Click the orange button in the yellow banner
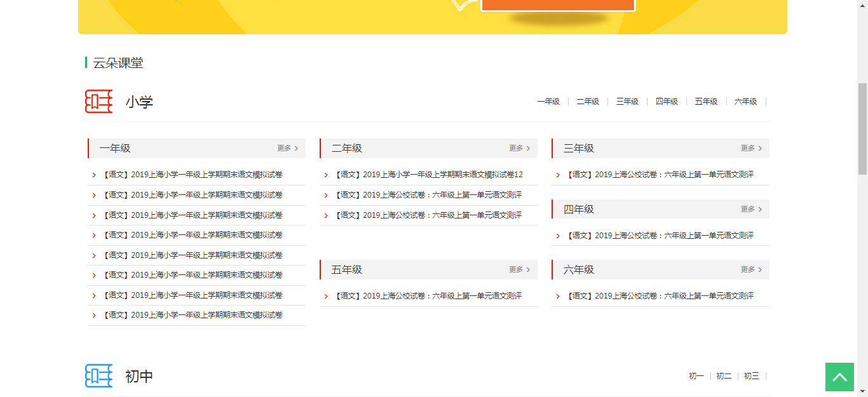868x397 pixels. coord(557,5)
